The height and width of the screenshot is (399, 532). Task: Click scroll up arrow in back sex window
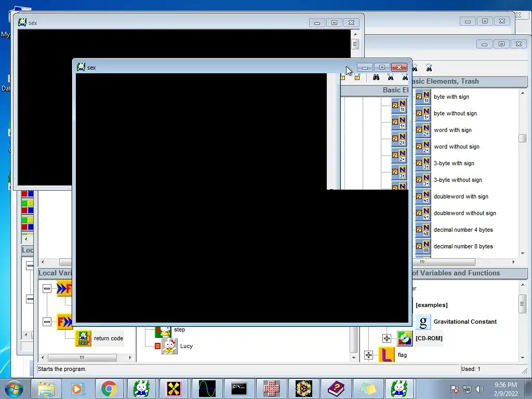point(355,34)
